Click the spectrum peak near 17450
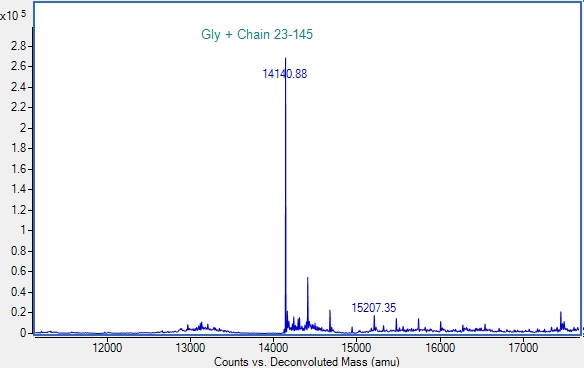Screen dimensions: 584x368 coord(561,320)
